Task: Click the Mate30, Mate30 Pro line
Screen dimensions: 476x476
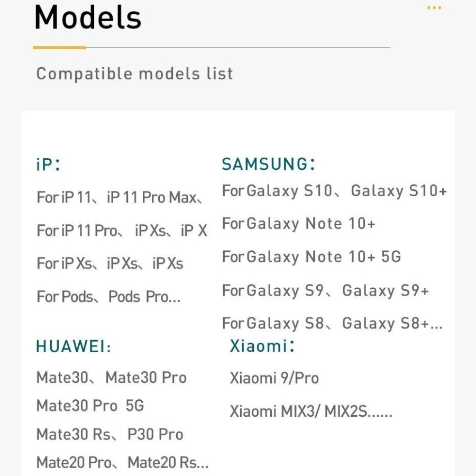Action: pos(111,378)
